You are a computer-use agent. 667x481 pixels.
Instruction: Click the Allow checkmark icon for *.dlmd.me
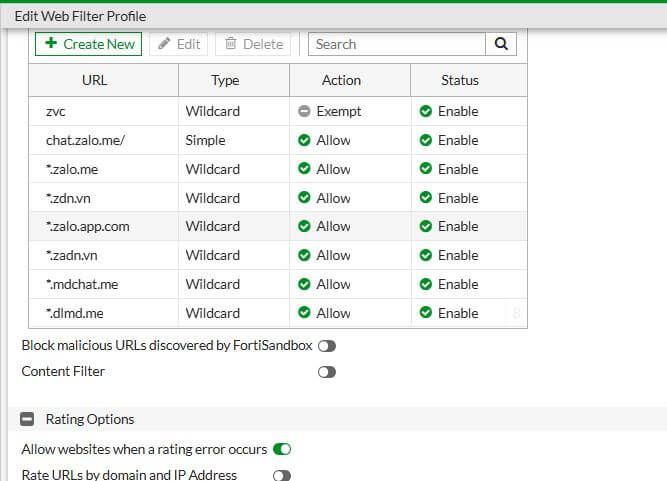304,313
